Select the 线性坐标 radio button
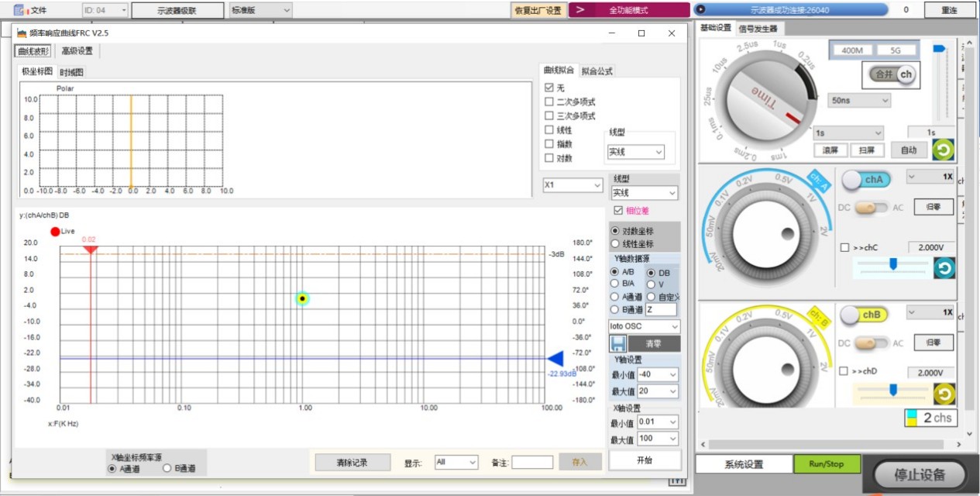The image size is (980, 496). 615,243
